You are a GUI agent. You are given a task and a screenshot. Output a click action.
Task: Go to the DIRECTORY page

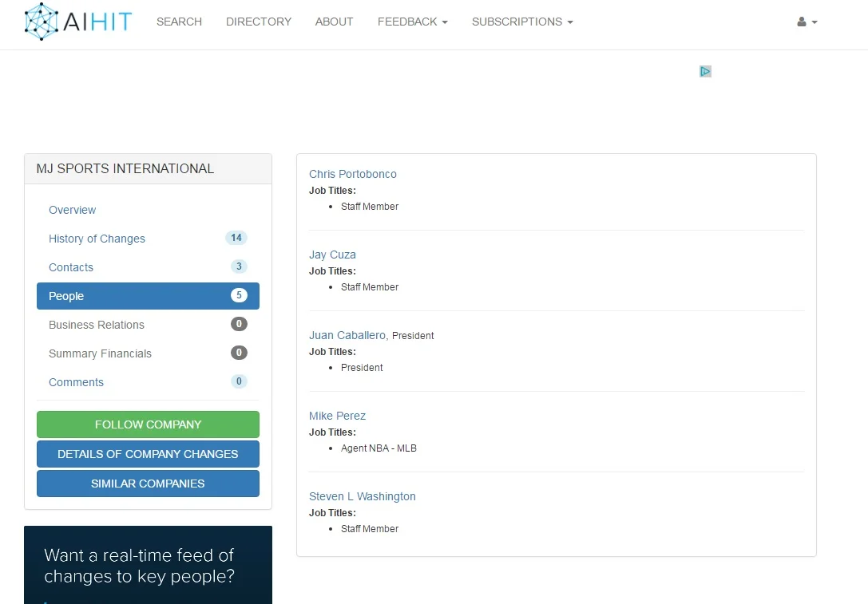point(259,22)
